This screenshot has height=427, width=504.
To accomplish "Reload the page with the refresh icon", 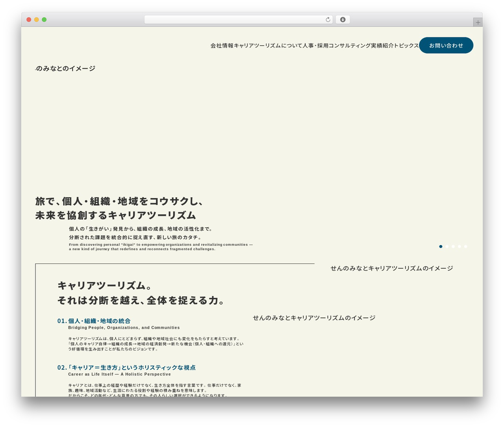I will click(328, 20).
